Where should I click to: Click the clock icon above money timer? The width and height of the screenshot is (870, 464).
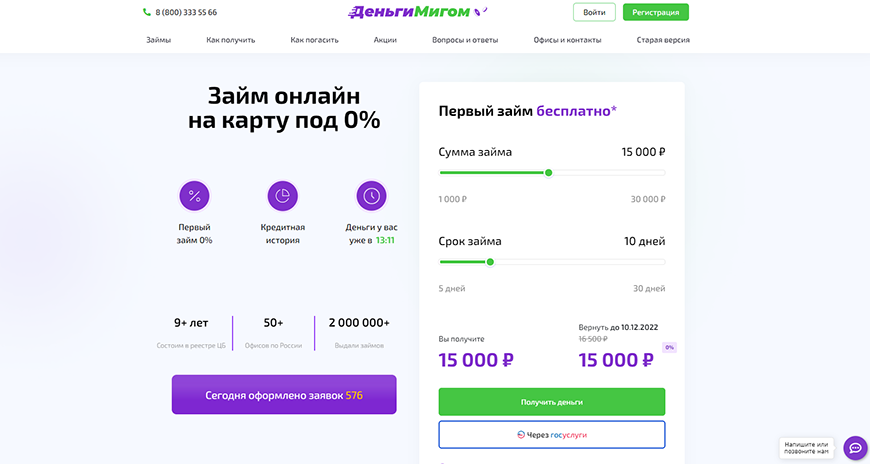coord(371,196)
